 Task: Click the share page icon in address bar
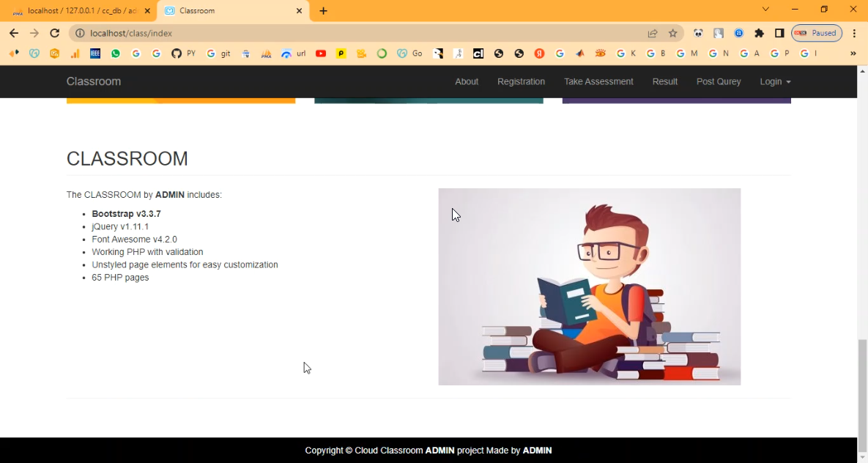[652, 33]
